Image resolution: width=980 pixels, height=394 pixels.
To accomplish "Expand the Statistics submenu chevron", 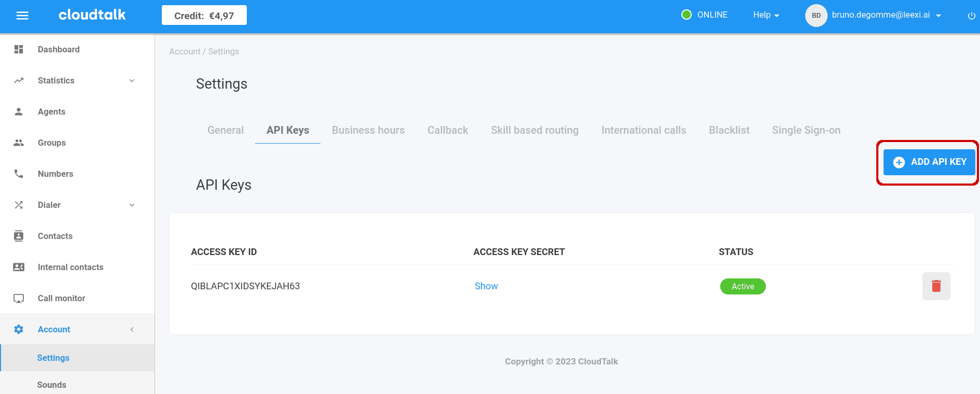I will pyautogui.click(x=132, y=80).
